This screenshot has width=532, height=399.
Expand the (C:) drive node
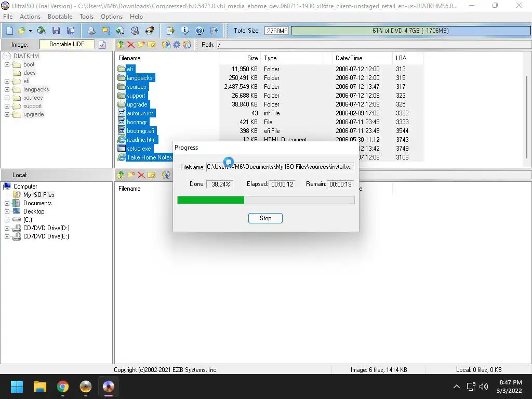pyautogui.click(x=7, y=220)
